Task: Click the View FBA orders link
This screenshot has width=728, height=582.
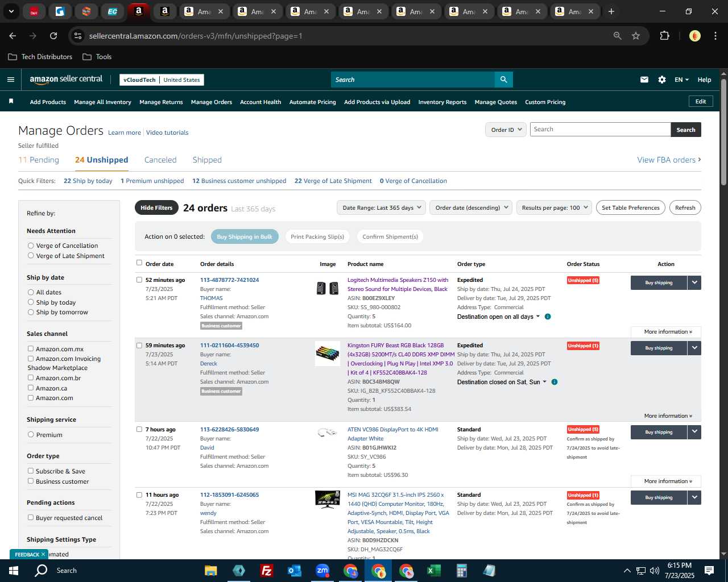Action: [669, 160]
